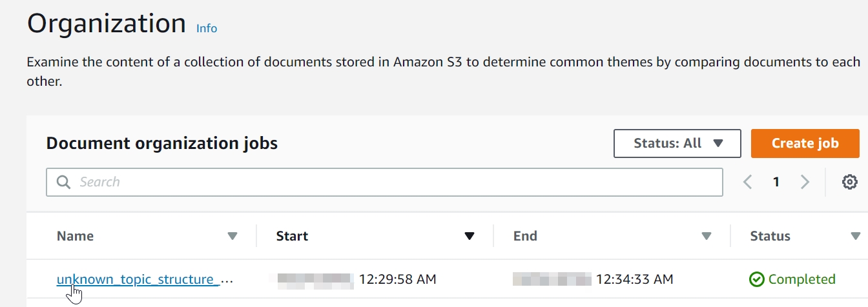Image resolution: width=868 pixels, height=307 pixels.
Task: Open the Info link beside Organization
Action: point(207,28)
